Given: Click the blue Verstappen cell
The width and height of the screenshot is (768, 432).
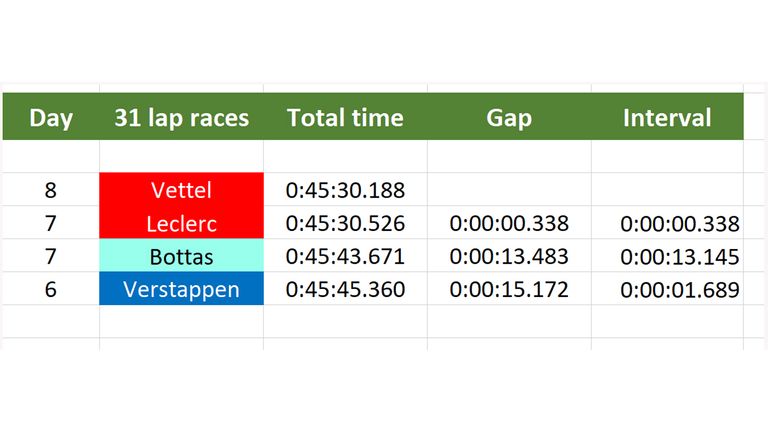Looking at the screenshot, I should click(x=182, y=288).
